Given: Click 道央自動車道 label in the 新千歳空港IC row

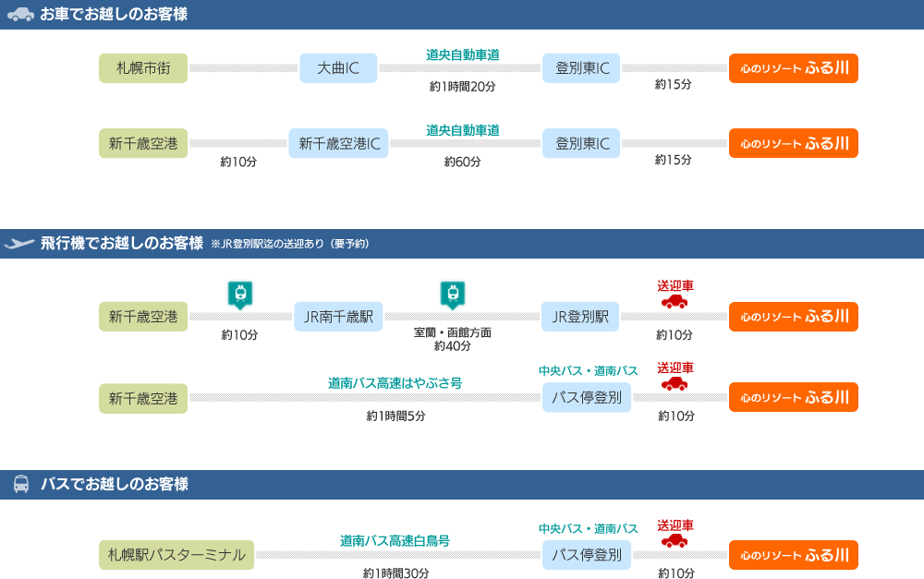Looking at the screenshot, I should click(x=463, y=130).
